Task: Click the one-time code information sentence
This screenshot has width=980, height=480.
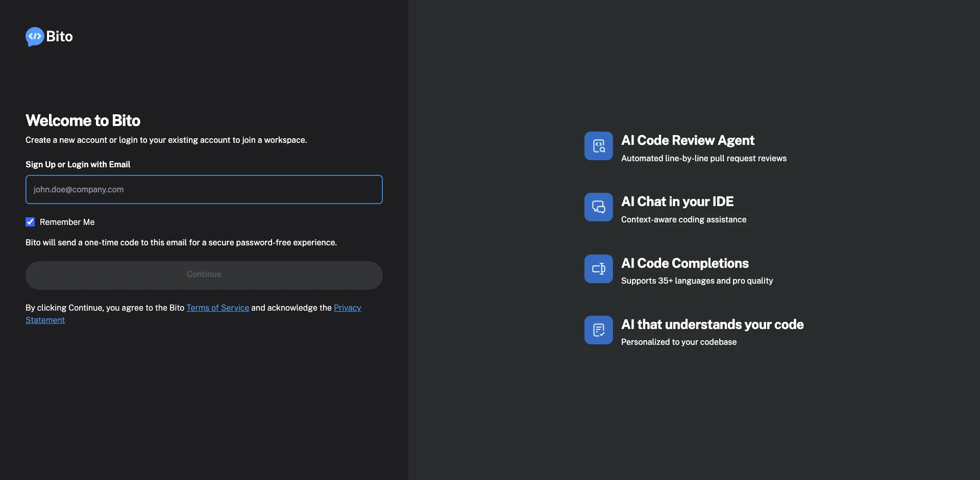Action: coord(181,243)
